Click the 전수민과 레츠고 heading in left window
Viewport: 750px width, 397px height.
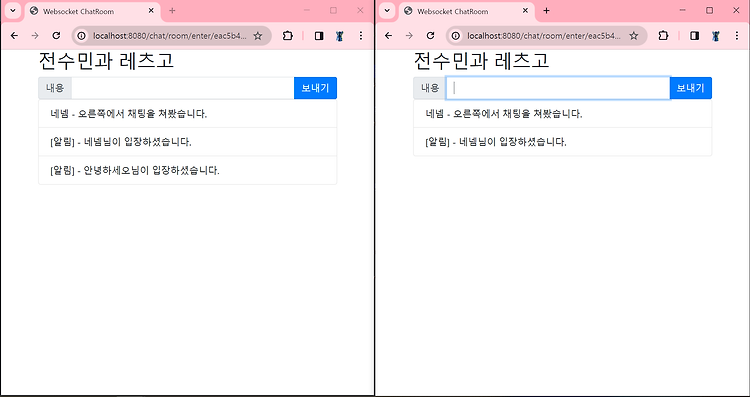106,61
